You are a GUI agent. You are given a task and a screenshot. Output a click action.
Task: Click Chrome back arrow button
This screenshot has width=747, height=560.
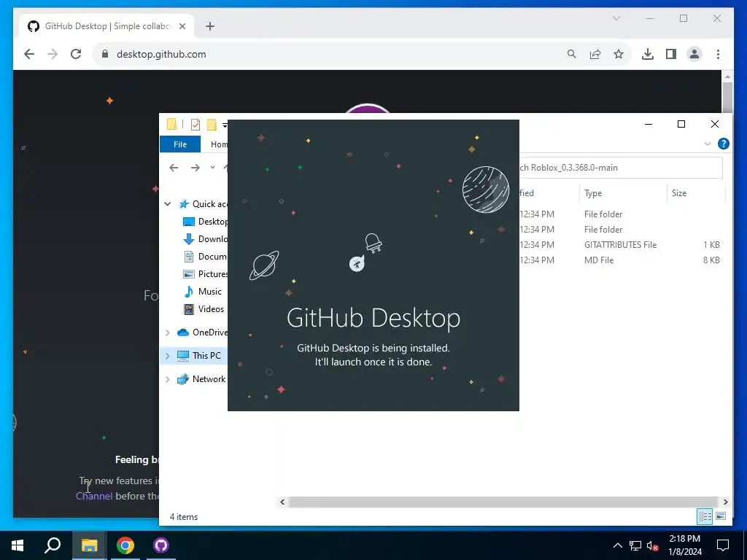tap(29, 54)
